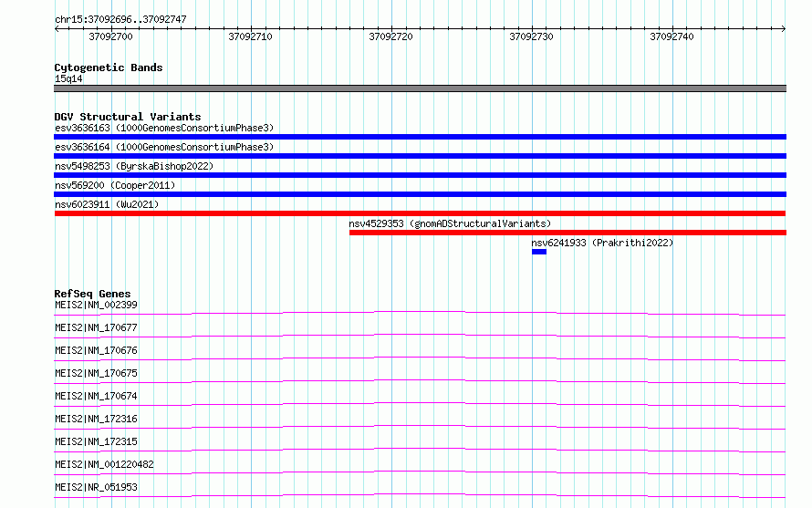
Task: Click the blue bar for esv3636163
Action: [420, 137]
